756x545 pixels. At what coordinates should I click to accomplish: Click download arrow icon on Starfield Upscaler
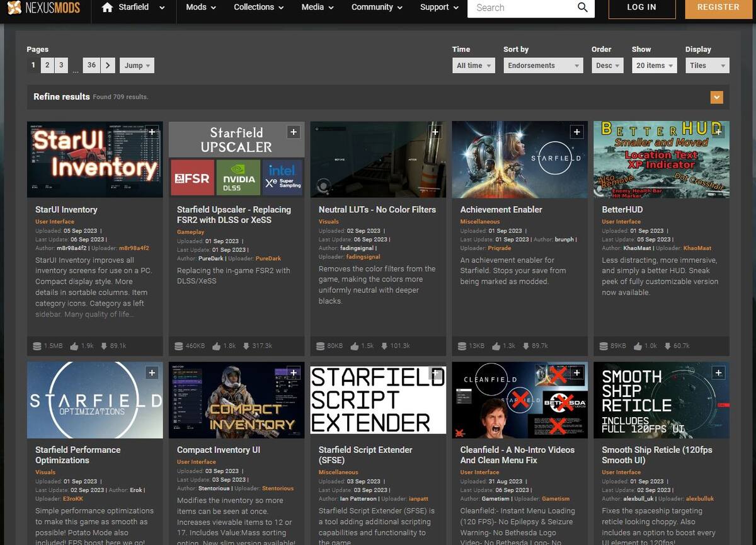[246, 346]
